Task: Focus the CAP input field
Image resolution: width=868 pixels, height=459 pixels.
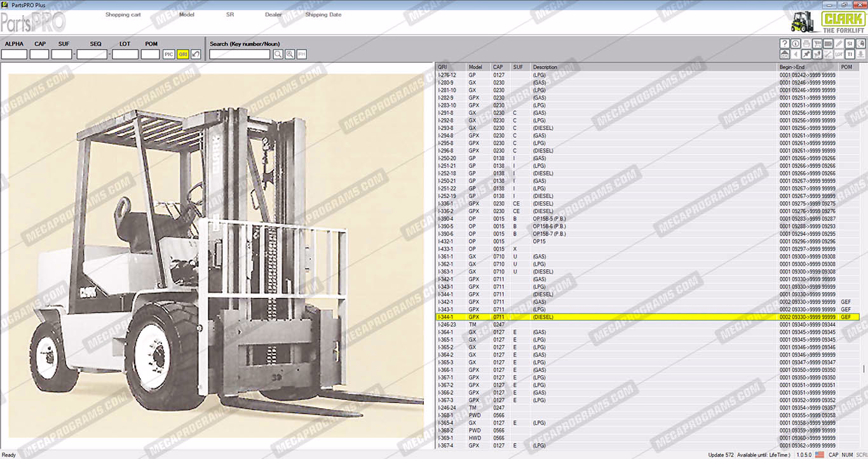Action: (x=39, y=55)
